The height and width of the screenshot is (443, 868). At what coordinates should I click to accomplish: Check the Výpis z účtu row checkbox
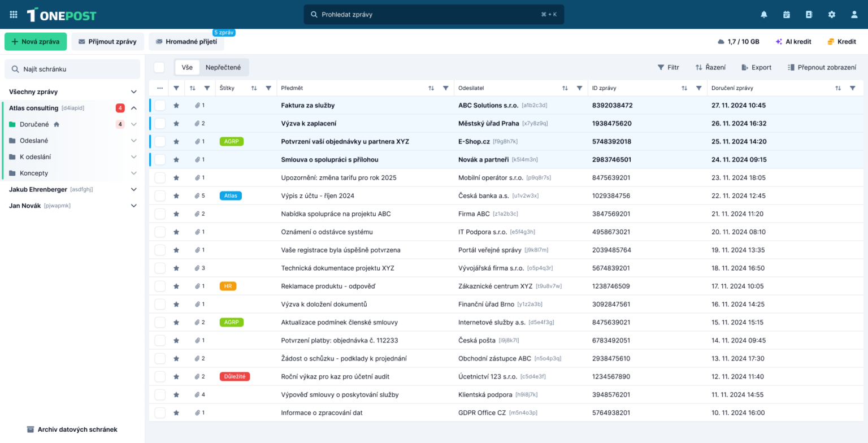(160, 196)
